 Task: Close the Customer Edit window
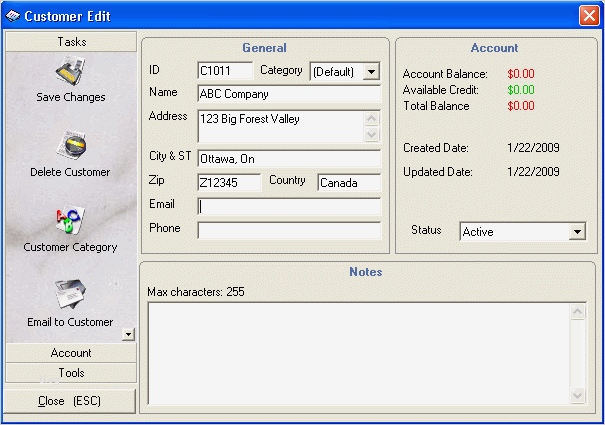(x=589, y=16)
